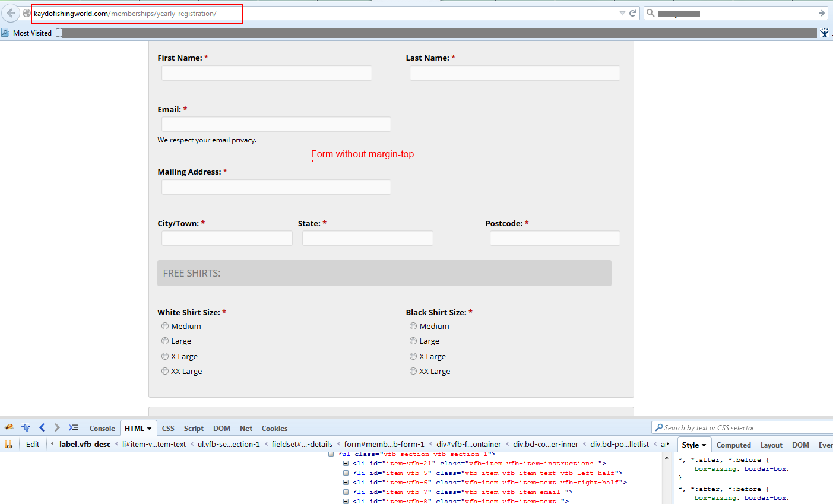Expand the item-vfb-5 list node
The image size is (833, 504).
pos(346,472)
